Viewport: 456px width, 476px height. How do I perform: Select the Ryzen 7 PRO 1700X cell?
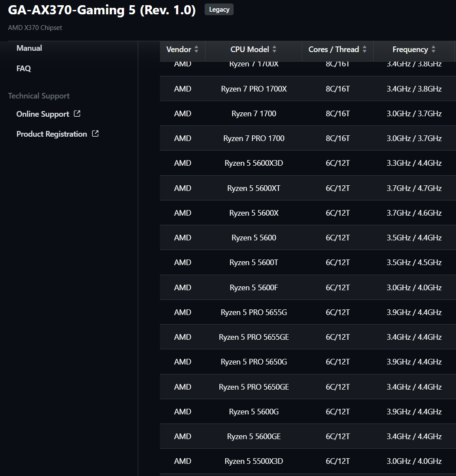pyautogui.click(x=254, y=89)
